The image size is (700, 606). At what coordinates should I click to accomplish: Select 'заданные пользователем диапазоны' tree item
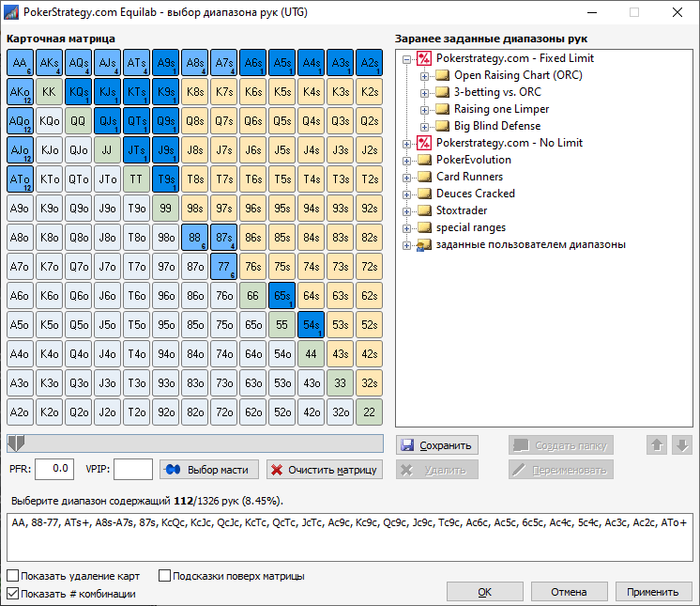(530, 245)
